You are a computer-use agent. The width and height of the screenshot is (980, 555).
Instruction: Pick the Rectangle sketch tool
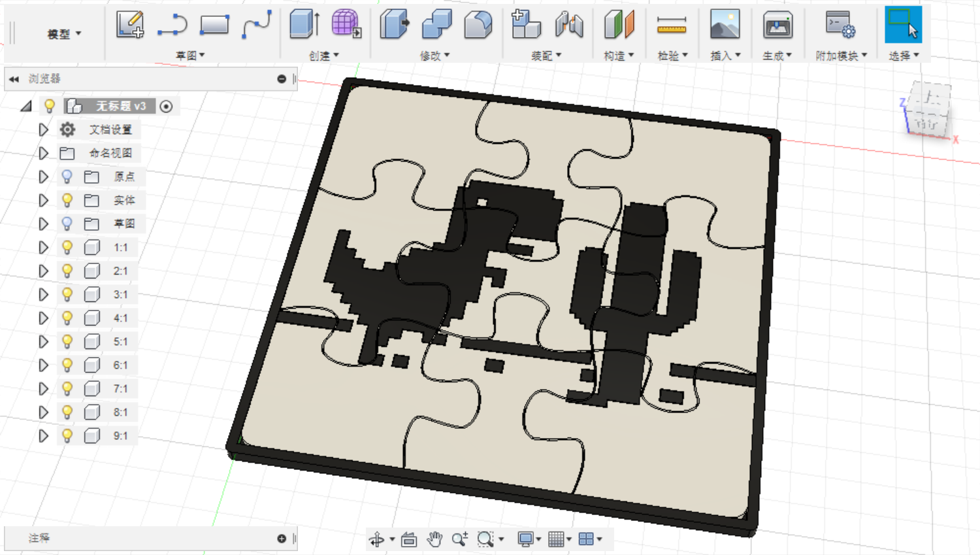click(214, 25)
